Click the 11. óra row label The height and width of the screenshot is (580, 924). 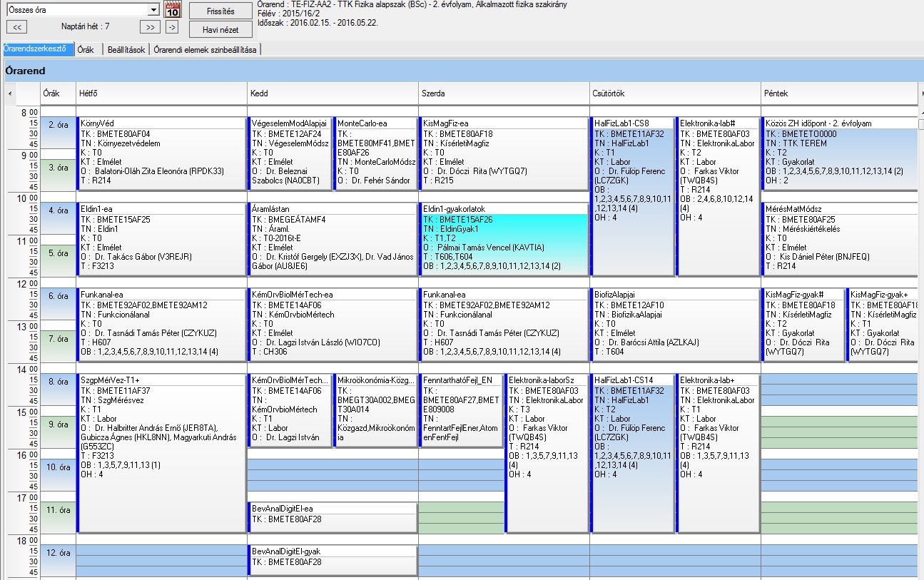[57, 510]
